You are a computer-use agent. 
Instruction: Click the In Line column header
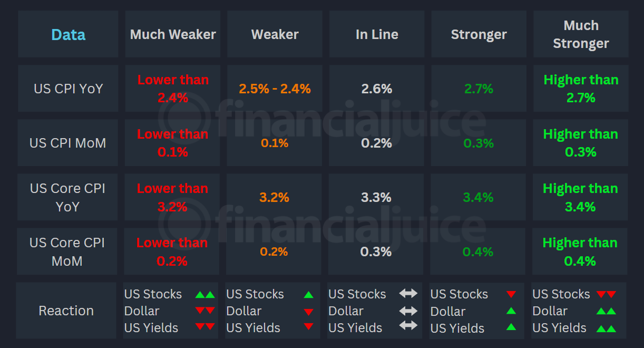tap(377, 35)
